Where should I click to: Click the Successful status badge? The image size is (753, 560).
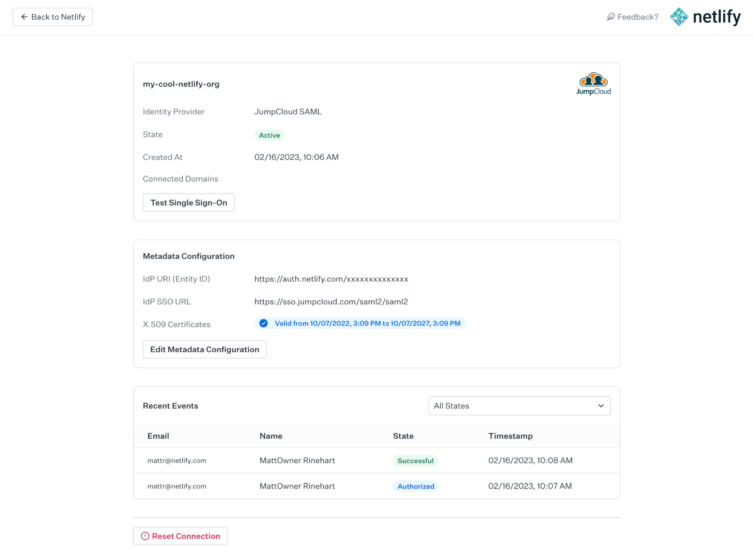click(x=415, y=461)
